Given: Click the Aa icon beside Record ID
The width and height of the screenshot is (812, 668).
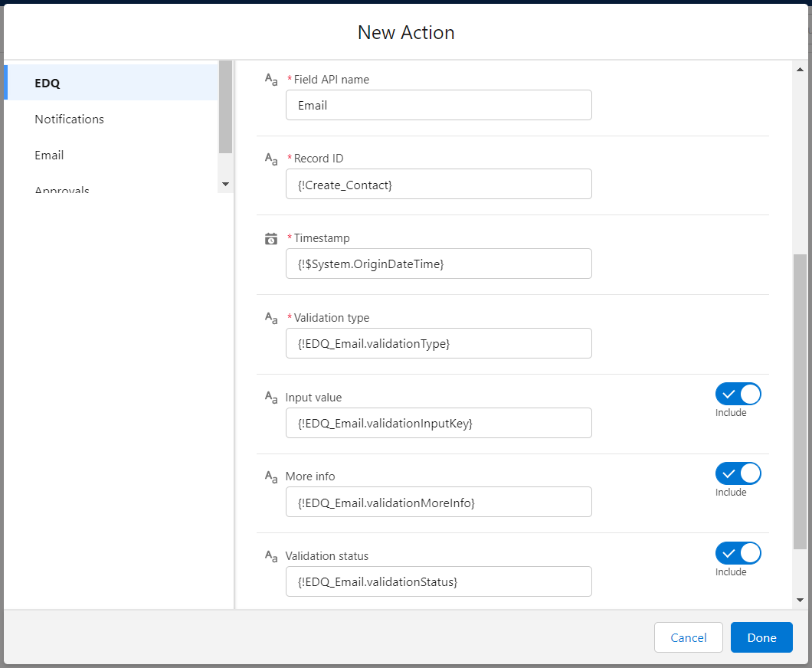Looking at the screenshot, I should tap(271, 159).
